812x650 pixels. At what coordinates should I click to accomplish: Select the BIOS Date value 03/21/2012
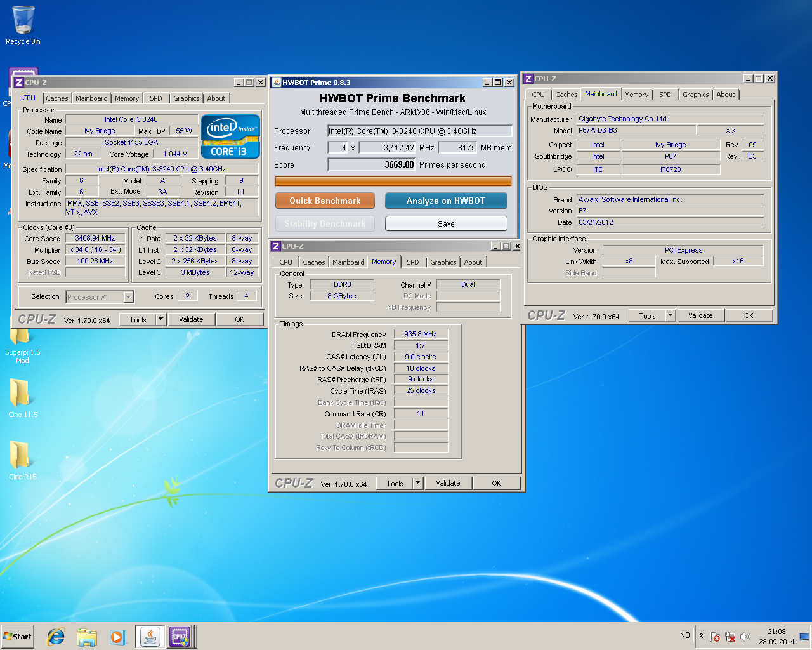coord(670,222)
